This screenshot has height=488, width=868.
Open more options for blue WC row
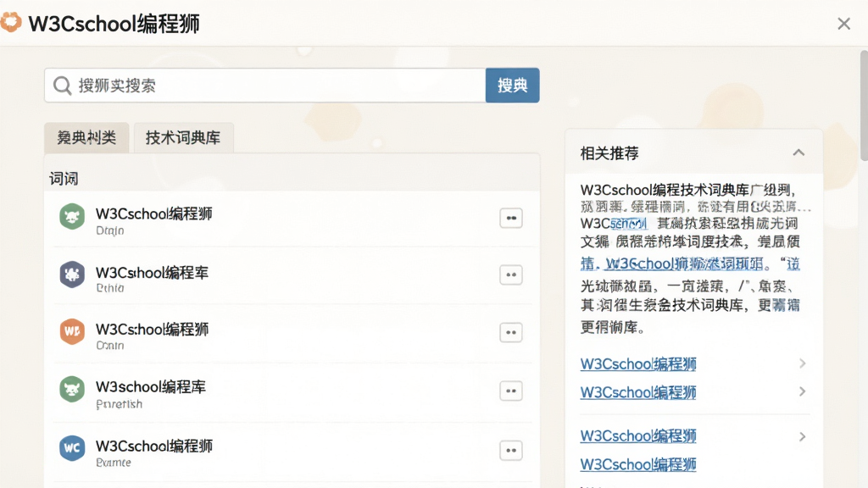point(511,451)
